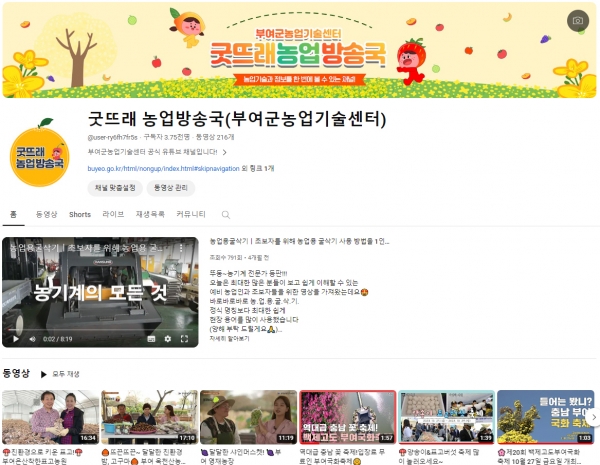This screenshot has height=465, width=600.
Task: Expand video description via 자세히 알아보기
Action: 231,339
